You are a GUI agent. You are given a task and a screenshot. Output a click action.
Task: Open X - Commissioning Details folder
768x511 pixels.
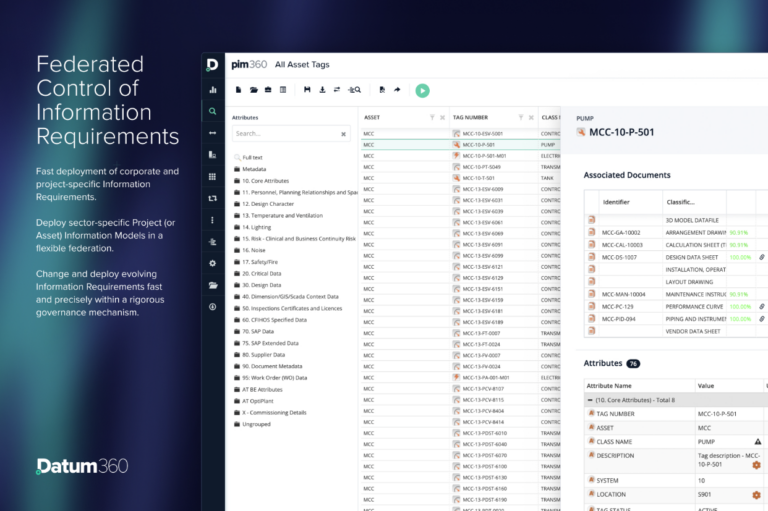(x=270, y=413)
